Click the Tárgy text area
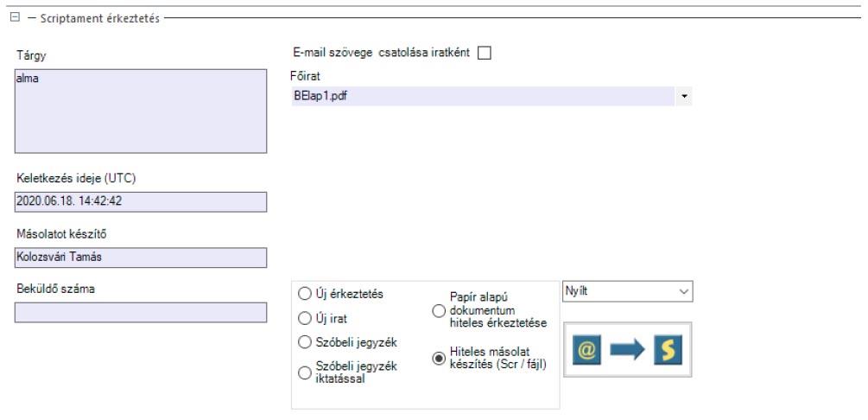 click(x=141, y=111)
